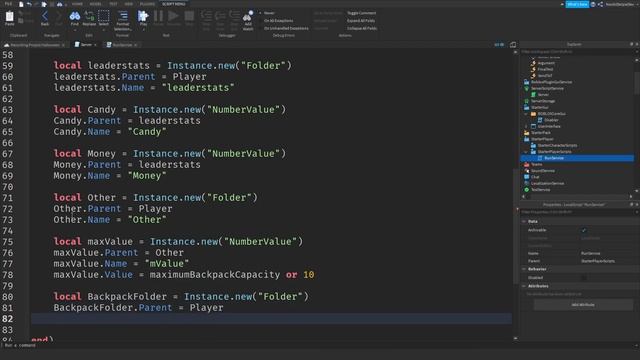Click the Back navigation arrow
This screenshot has height=360, width=640.
click(x=44, y=16)
